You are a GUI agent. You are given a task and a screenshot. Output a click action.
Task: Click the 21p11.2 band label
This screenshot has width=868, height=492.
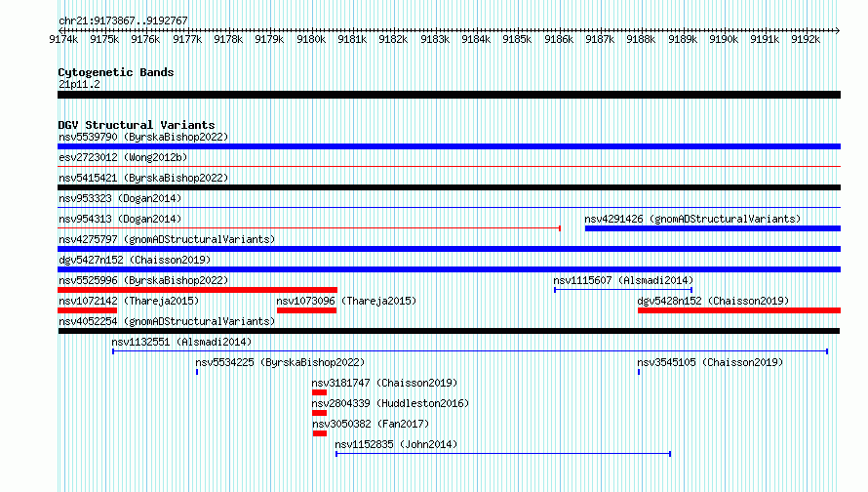tap(79, 84)
